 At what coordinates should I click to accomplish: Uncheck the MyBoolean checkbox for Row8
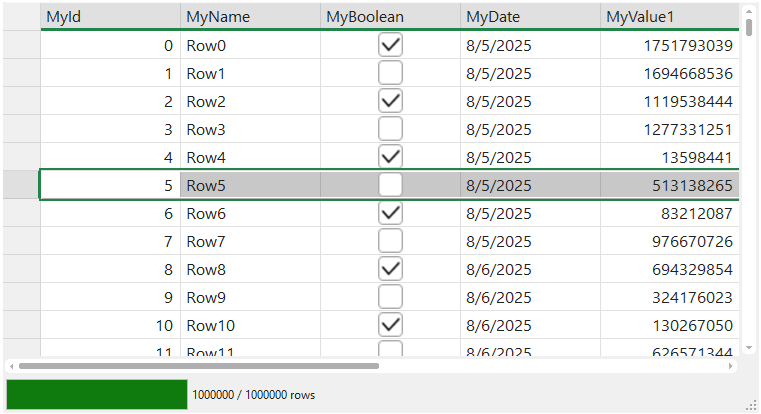click(390, 269)
